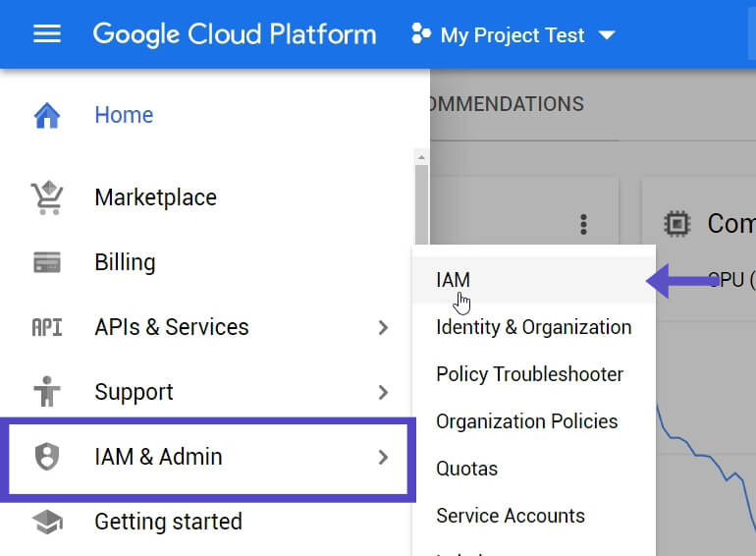Switch to the RECOMMENDATIONS tab
756x556 pixels.
pyautogui.click(x=507, y=104)
